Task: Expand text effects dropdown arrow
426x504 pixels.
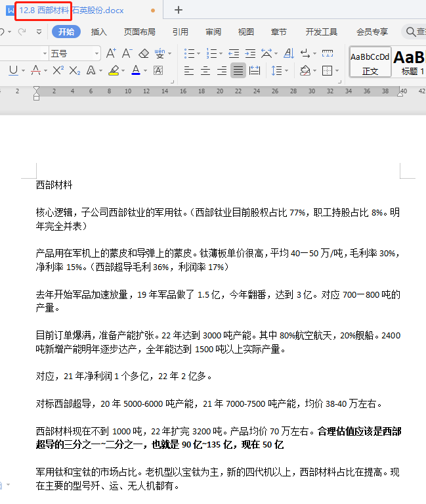Action: 101,71
